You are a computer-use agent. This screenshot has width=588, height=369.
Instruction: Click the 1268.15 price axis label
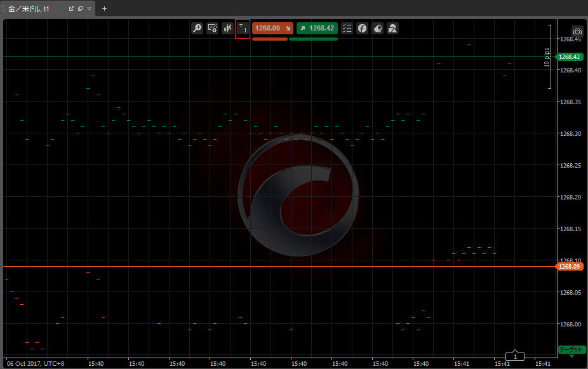coord(570,229)
